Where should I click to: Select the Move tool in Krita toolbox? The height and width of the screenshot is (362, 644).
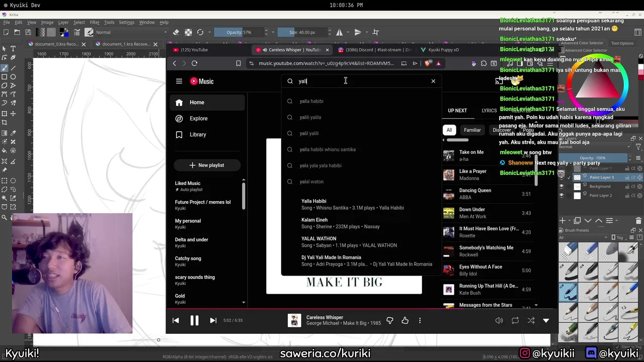tap(13, 114)
